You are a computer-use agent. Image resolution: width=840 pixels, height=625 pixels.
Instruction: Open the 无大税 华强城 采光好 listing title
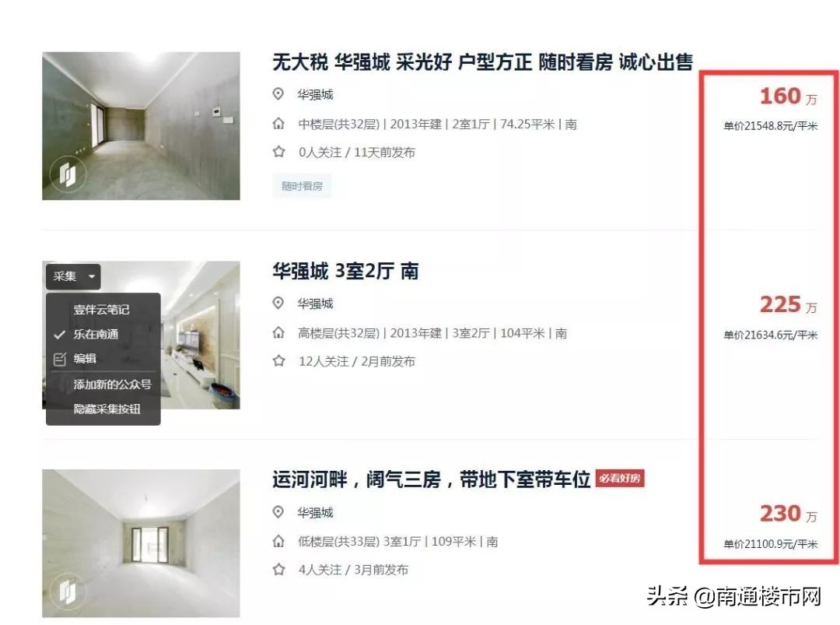tap(483, 62)
